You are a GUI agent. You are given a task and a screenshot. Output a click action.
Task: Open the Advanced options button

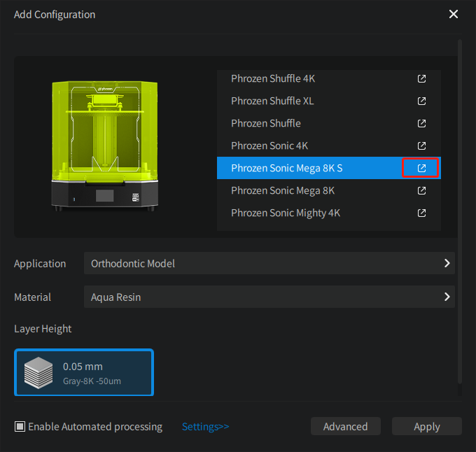click(345, 427)
